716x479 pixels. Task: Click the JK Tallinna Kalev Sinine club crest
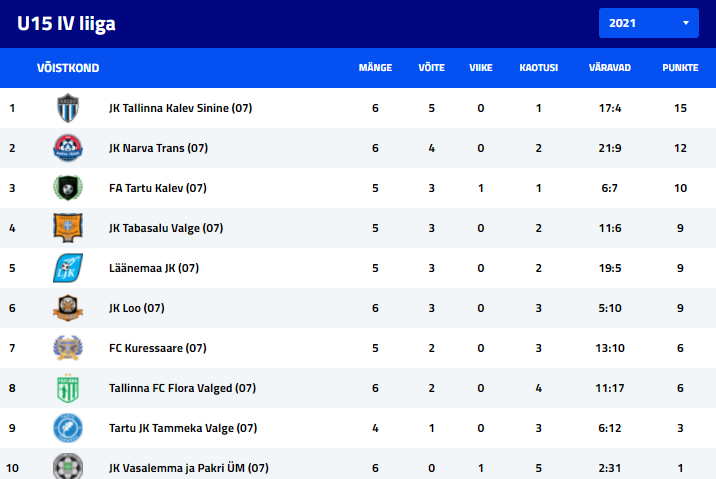click(x=68, y=108)
